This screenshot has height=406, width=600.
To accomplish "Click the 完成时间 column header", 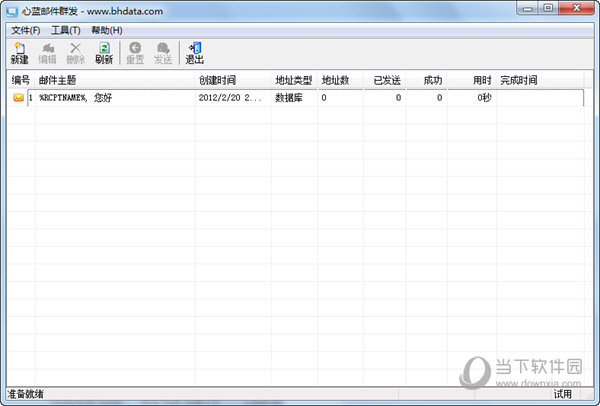I will coord(519,80).
